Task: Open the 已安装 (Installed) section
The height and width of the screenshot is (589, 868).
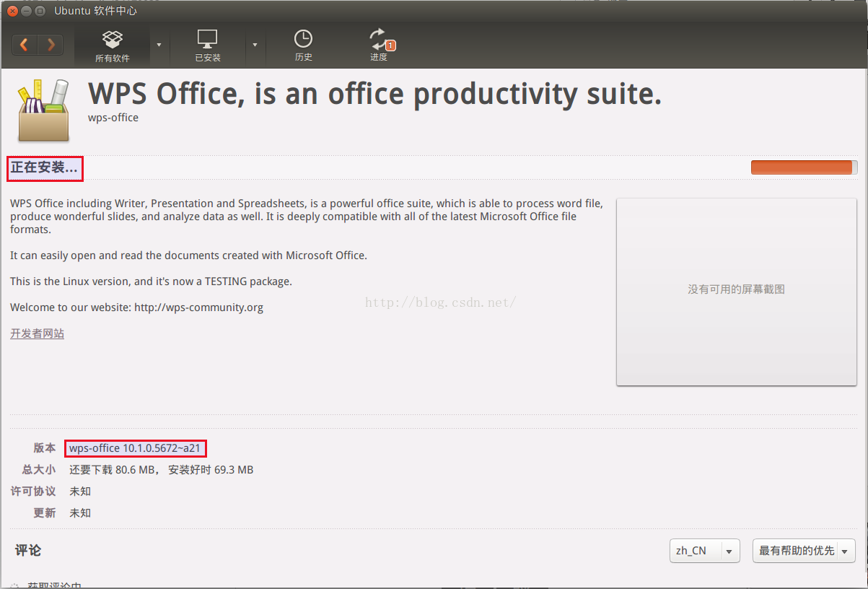Action: [x=208, y=45]
